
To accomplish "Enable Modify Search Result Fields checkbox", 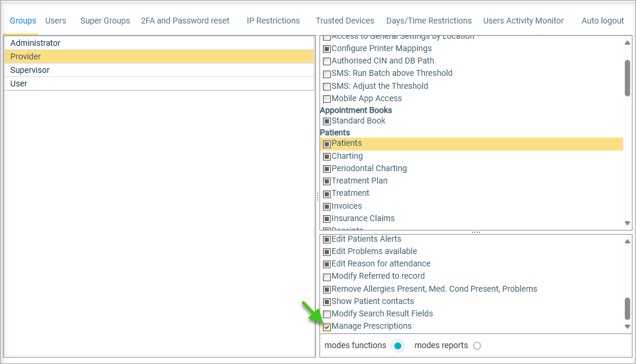I will (327, 315).
